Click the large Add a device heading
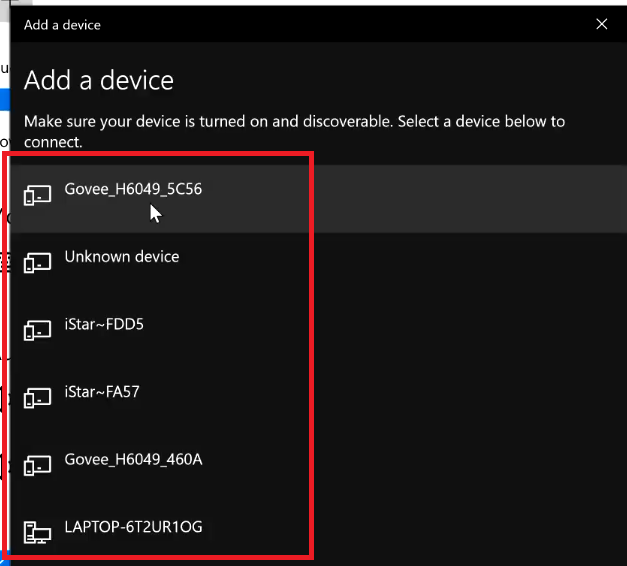 coord(99,80)
